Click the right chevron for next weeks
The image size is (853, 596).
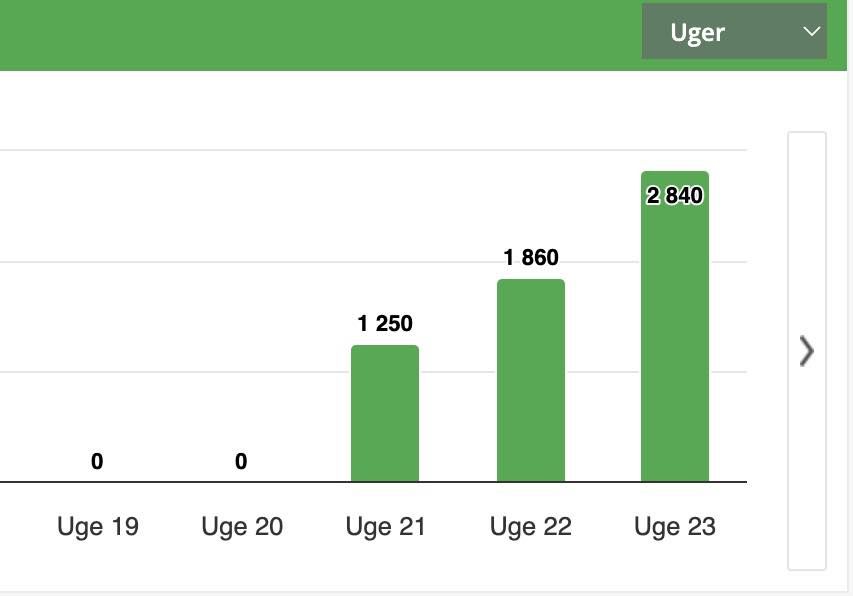point(807,351)
